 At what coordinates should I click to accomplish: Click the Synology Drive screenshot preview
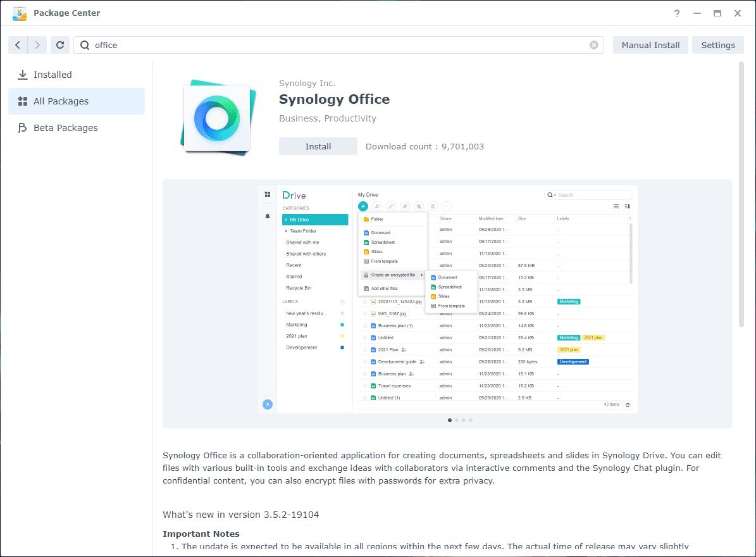(447, 299)
